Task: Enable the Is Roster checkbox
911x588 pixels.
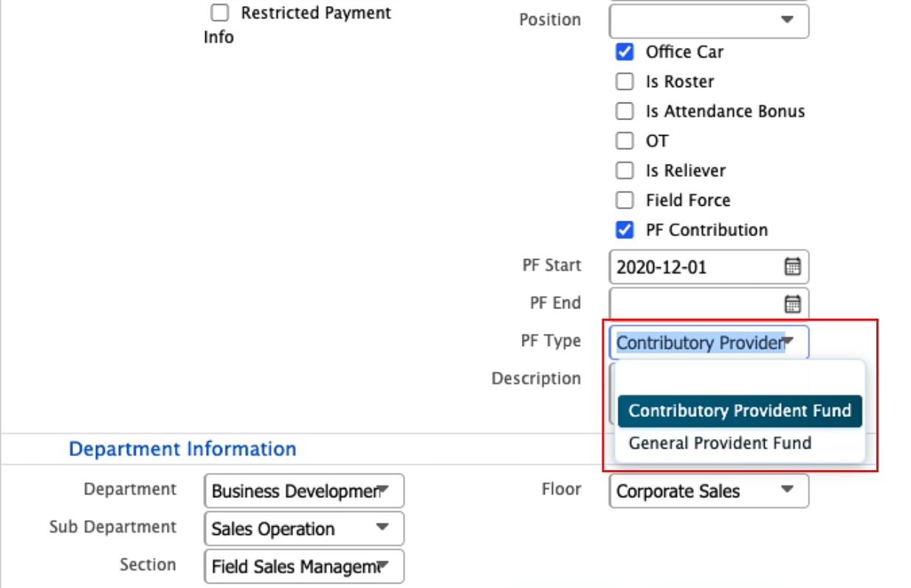Action: pos(625,82)
